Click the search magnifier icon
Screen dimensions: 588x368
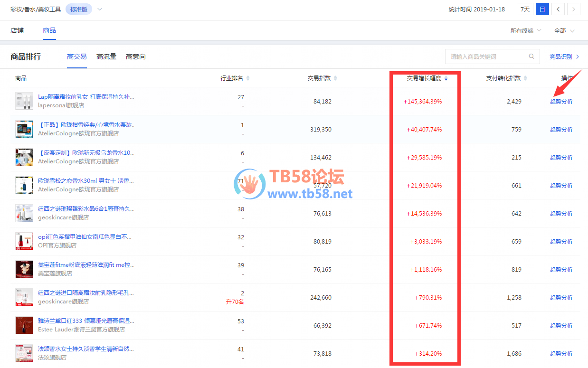pyautogui.click(x=531, y=57)
